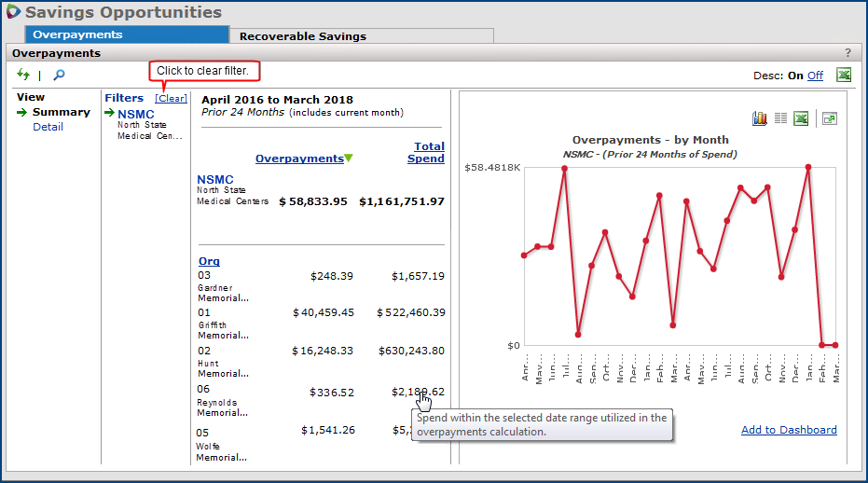Switch chart to bar chart view icon
The height and width of the screenshot is (483, 868).
pyautogui.click(x=759, y=118)
